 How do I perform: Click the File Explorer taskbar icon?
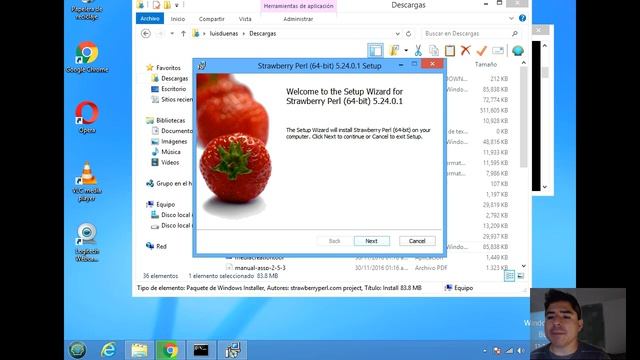tap(139, 350)
